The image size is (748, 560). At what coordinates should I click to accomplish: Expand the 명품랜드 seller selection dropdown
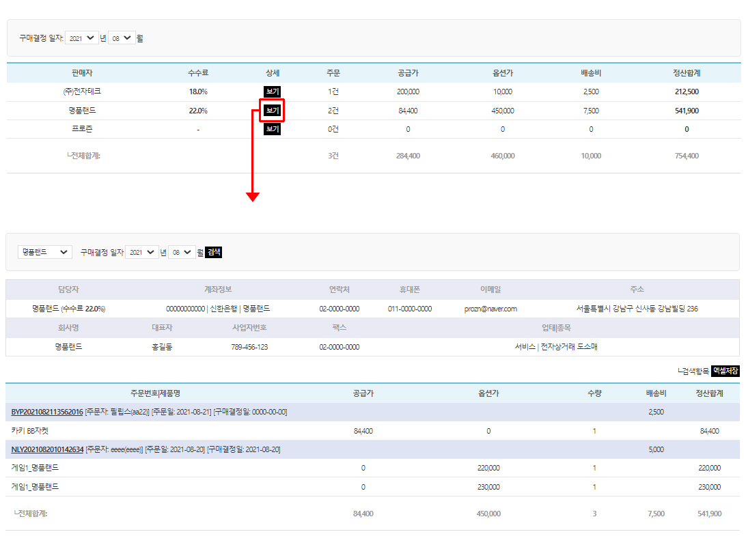[45, 252]
